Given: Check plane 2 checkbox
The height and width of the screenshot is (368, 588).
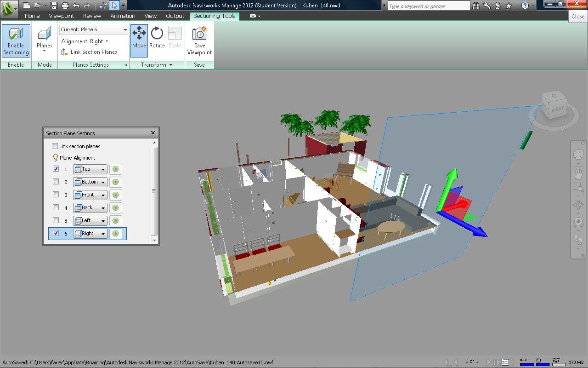Looking at the screenshot, I should (56, 182).
